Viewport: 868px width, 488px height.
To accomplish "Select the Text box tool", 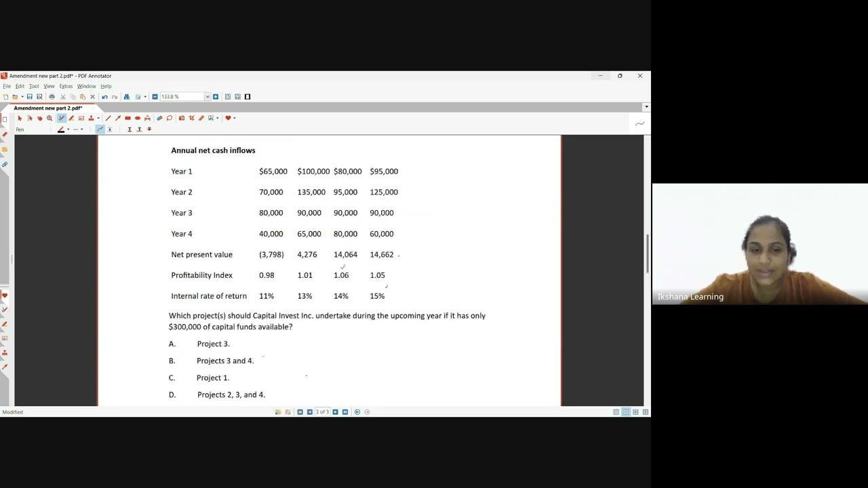I will (x=81, y=118).
